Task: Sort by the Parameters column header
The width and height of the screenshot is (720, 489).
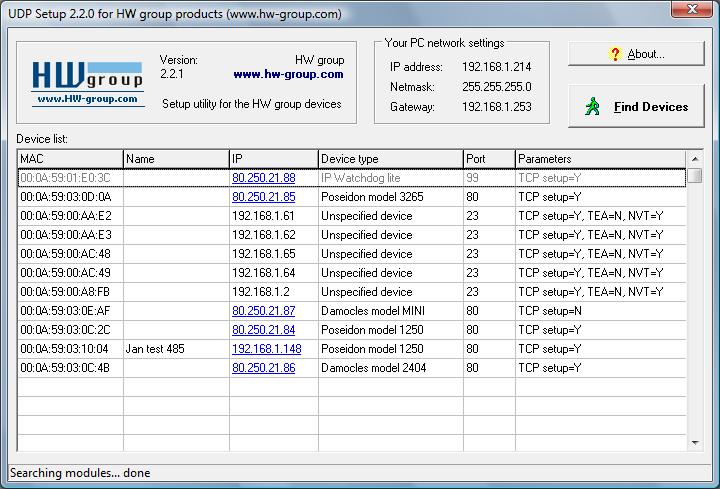Action: point(601,159)
